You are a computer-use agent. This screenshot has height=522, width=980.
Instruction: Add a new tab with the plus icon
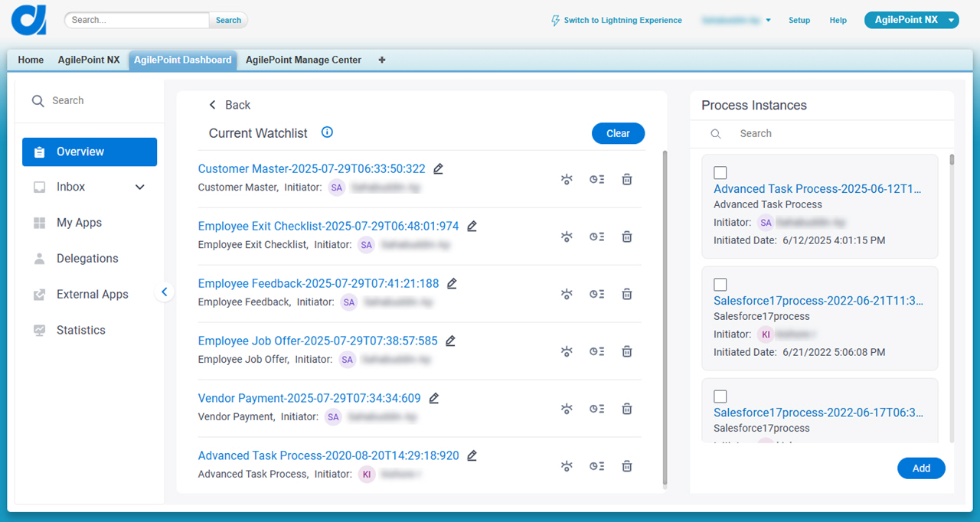click(382, 60)
